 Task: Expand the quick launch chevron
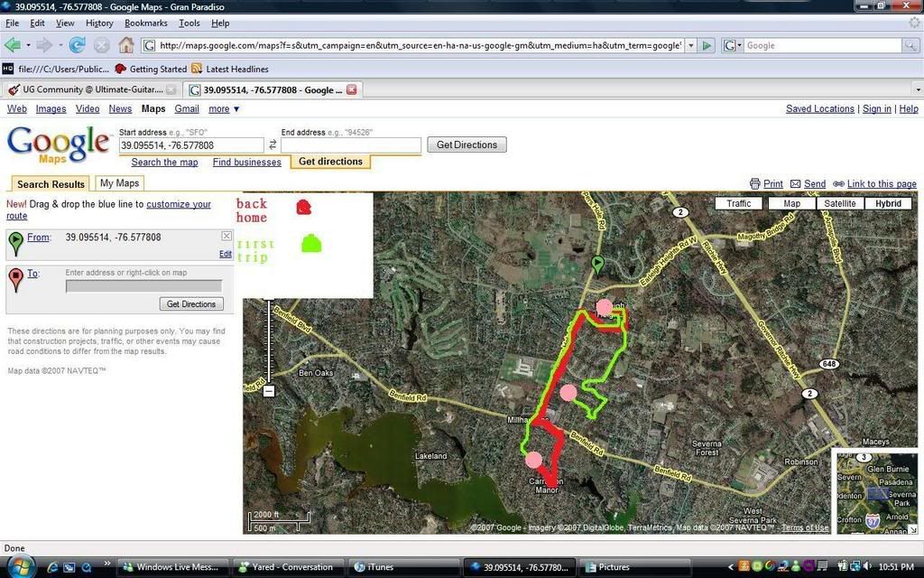coord(106,564)
